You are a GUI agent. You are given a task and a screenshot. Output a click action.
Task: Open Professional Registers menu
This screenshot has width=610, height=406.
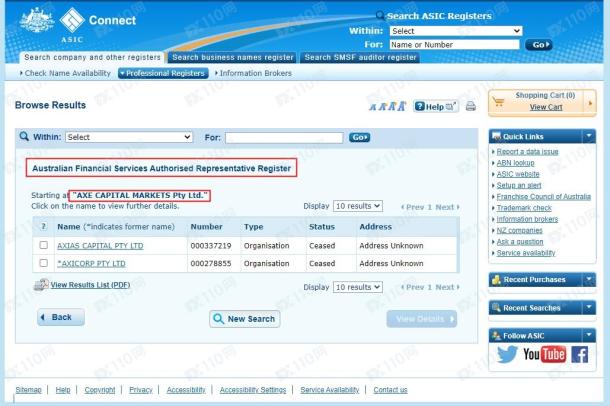[x=163, y=73]
